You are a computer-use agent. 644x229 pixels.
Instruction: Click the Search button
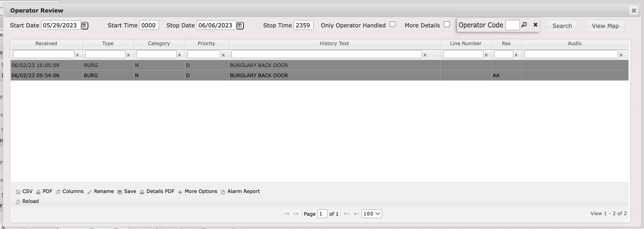562,26
